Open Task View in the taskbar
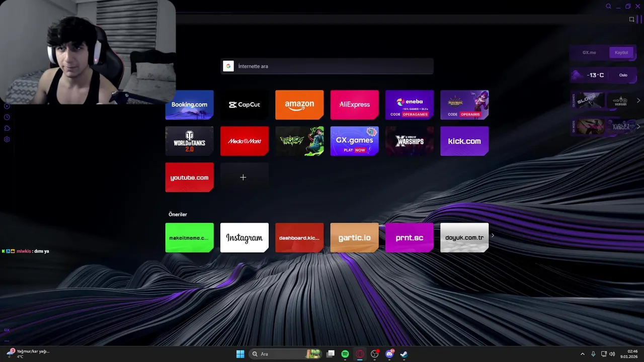The height and width of the screenshot is (362, 644). [x=330, y=354]
